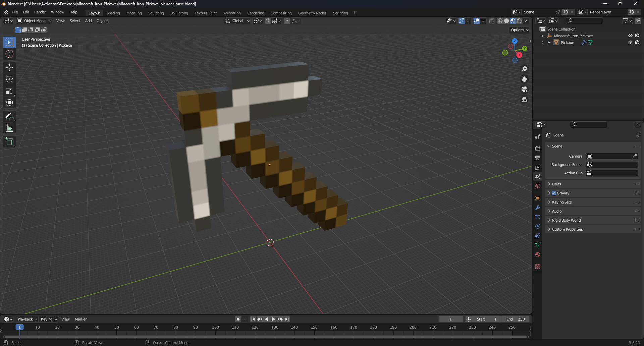Open the viewport Options dropdown

[520, 30]
